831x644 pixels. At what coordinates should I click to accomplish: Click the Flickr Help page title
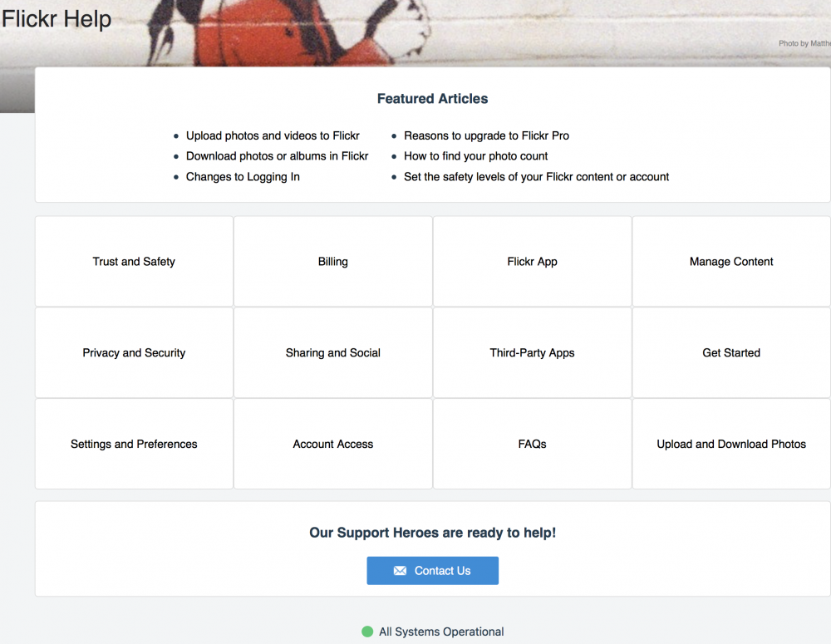(x=57, y=19)
